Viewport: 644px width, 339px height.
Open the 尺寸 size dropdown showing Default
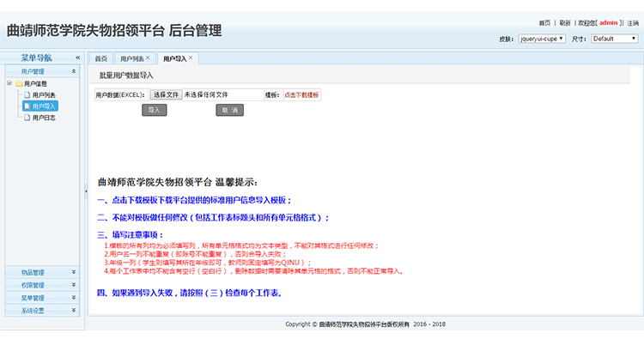coord(615,39)
